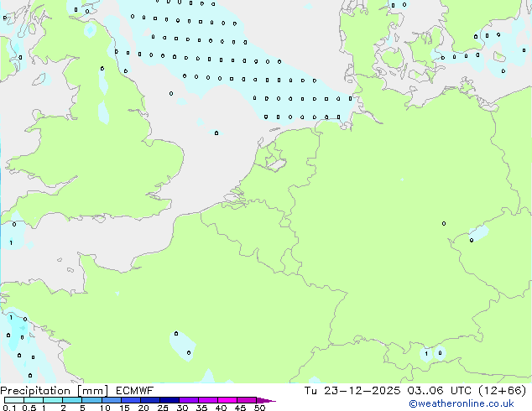The height and width of the screenshot is (411, 532).
Task: Click the 'Precipitation' title text
Action: click(35, 391)
